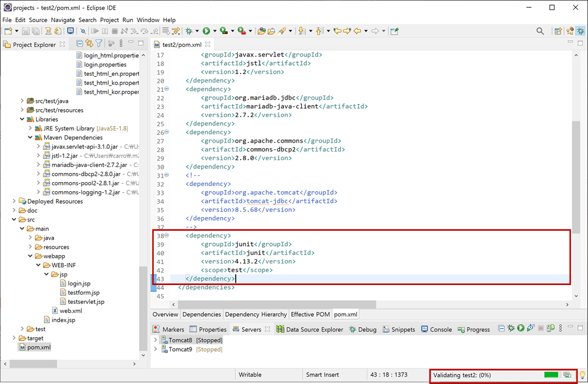Fold the dependency at line 21
This screenshot has width=588, height=384.
(x=166, y=89)
